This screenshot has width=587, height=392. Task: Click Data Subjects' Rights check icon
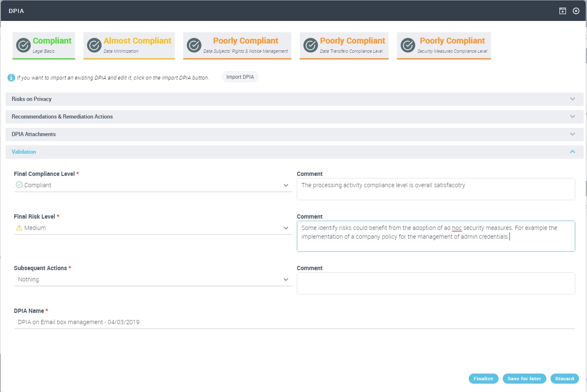194,45
